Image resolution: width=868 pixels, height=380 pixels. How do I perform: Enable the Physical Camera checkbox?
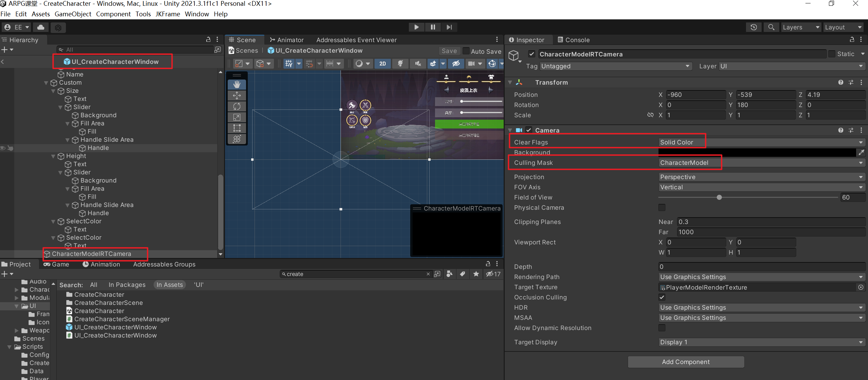pyautogui.click(x=662, y=207)
